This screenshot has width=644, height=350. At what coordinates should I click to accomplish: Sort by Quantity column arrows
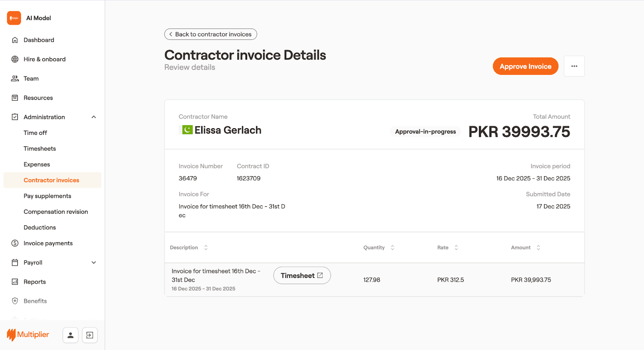pos(392,248)
